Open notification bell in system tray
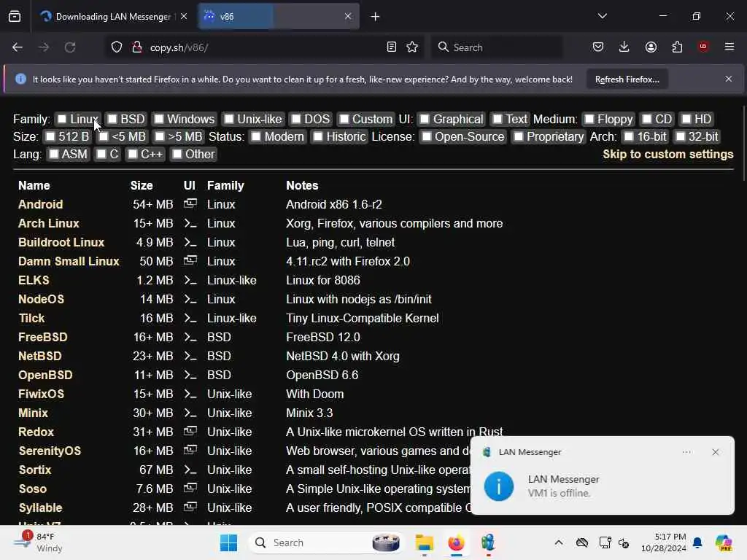 [x=697, y=542]
